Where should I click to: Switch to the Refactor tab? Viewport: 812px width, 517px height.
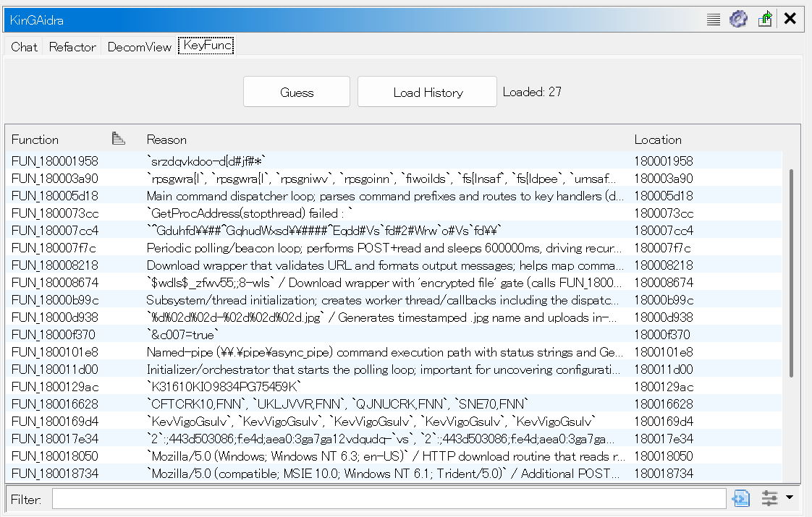click(72, 47)
